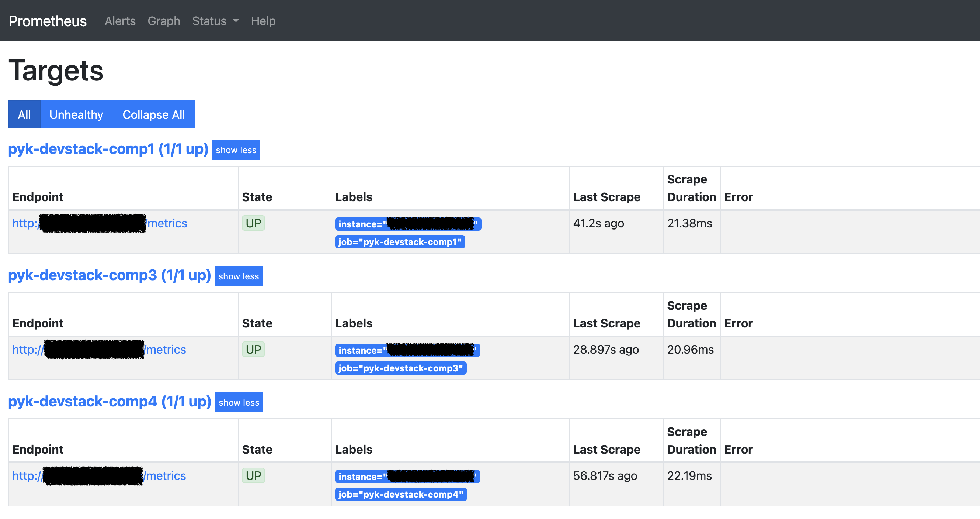Go to the Graph page
Image resolution: width=980 pixels, height=519 pixels.
(164, 21)
